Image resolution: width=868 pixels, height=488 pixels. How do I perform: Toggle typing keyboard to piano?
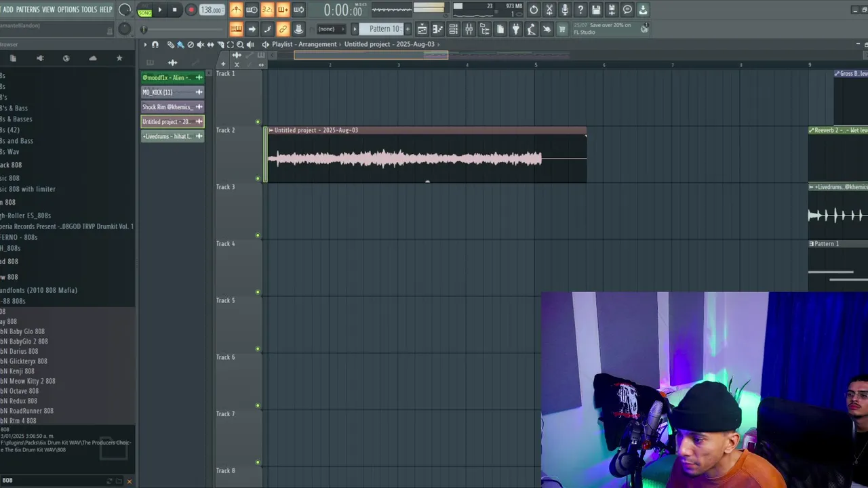[x=236, y=29]
